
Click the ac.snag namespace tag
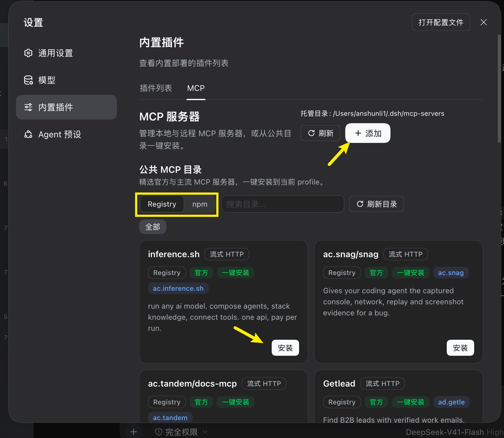click(x=451, y=273)
